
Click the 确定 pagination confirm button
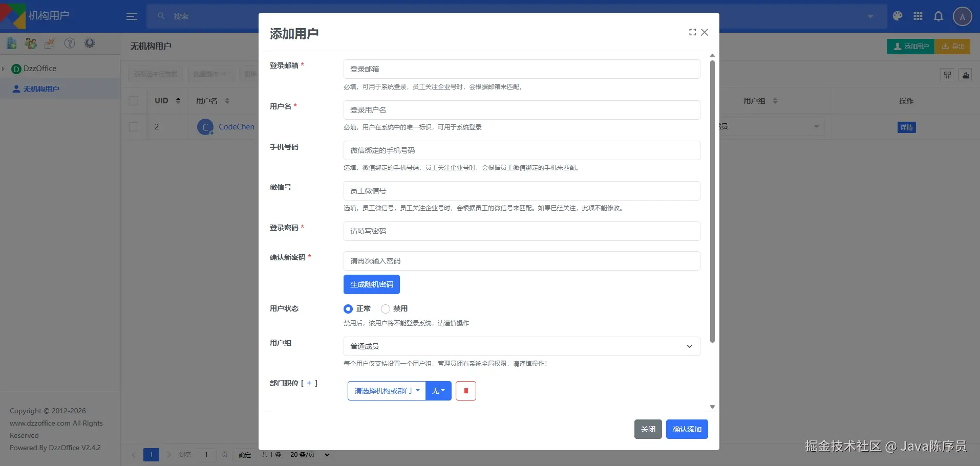[x=245, y=455]
